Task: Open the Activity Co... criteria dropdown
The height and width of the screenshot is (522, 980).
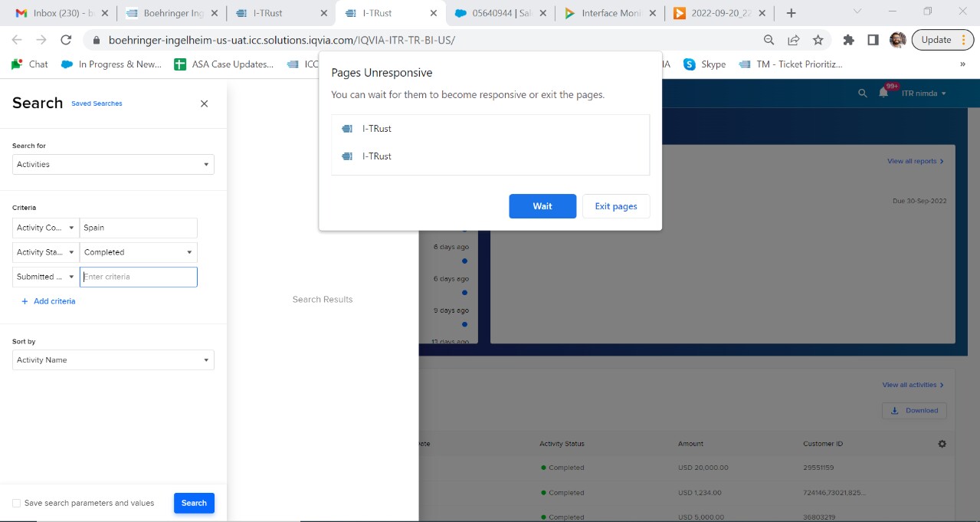Action: click(46, 228)
